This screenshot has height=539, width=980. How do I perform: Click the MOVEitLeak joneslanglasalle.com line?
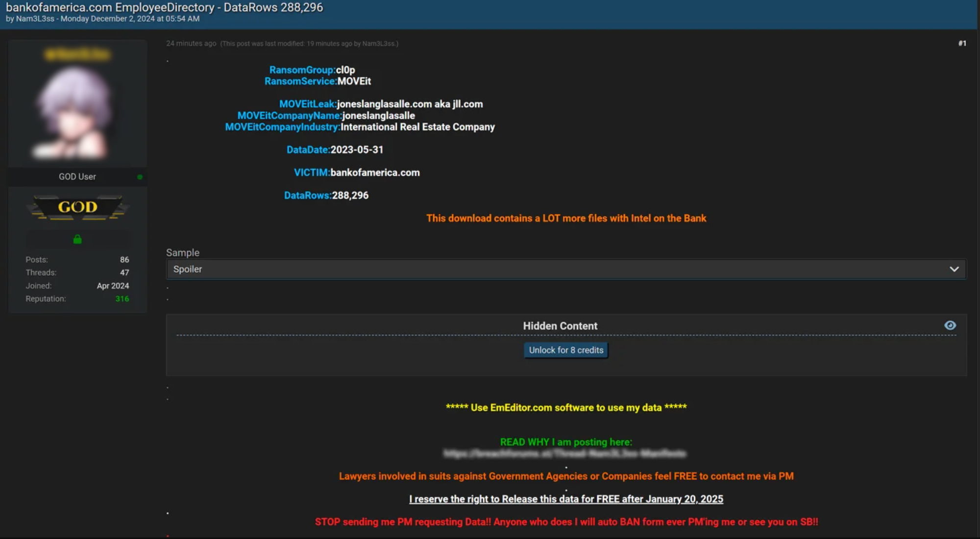point(381,104)
